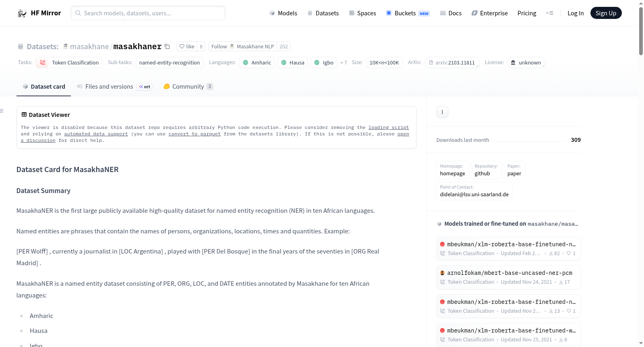
Task: Click the Token Classification task tag
Action: pos(69,62)
